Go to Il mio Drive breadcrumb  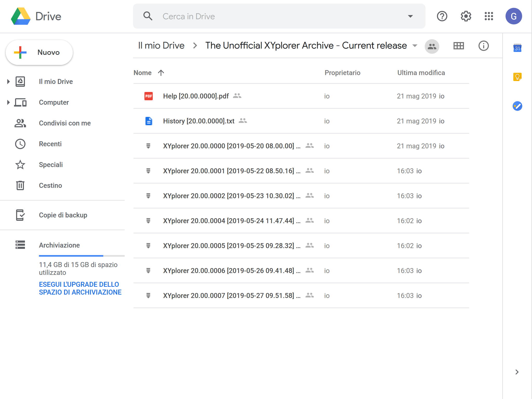point(161,46)
